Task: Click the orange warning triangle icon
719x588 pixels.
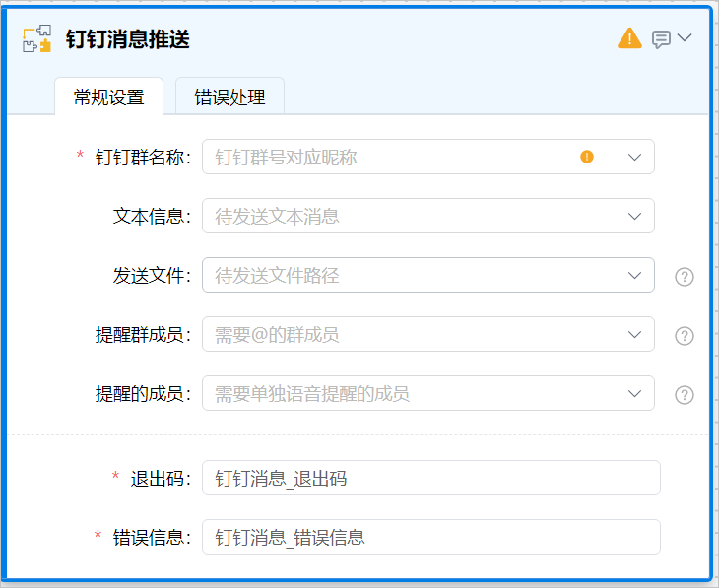Action: tap(629, 38)
